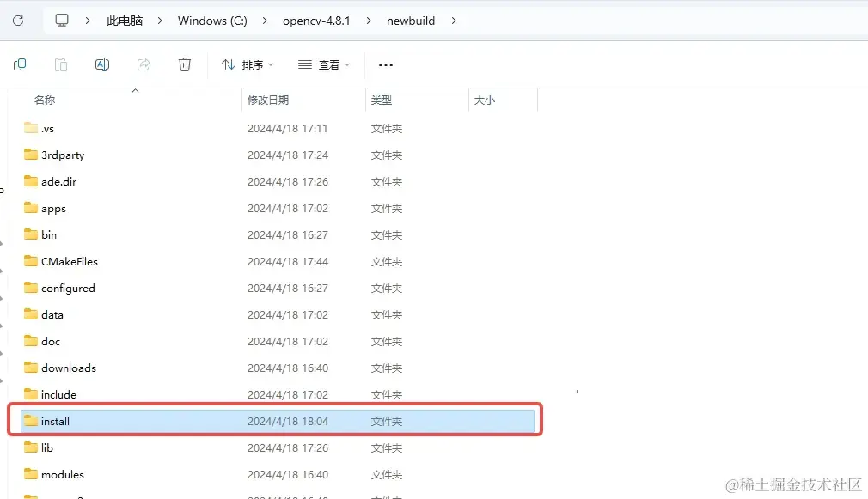This screenshot has height=499, width=868.
Task: Click the copy icon in toolbar
Action: click(x=20, y=64)
